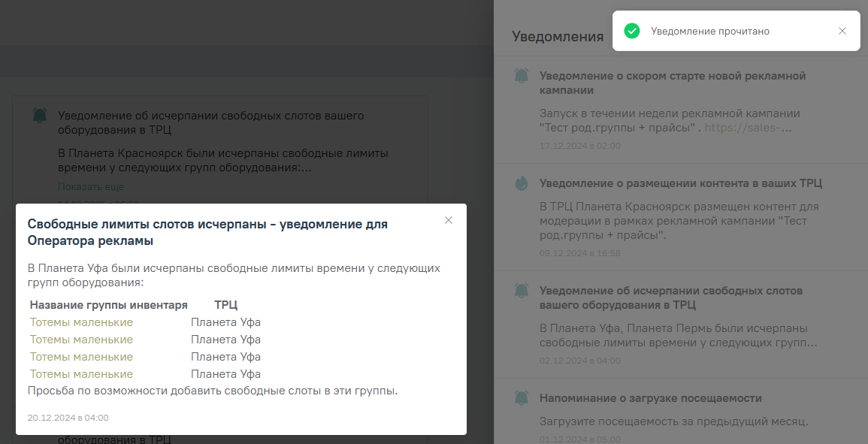The height and width of the screenshot is (444, 868).
Task: Click the green checkmark in the toast message
Action: (x=633, y=31)
